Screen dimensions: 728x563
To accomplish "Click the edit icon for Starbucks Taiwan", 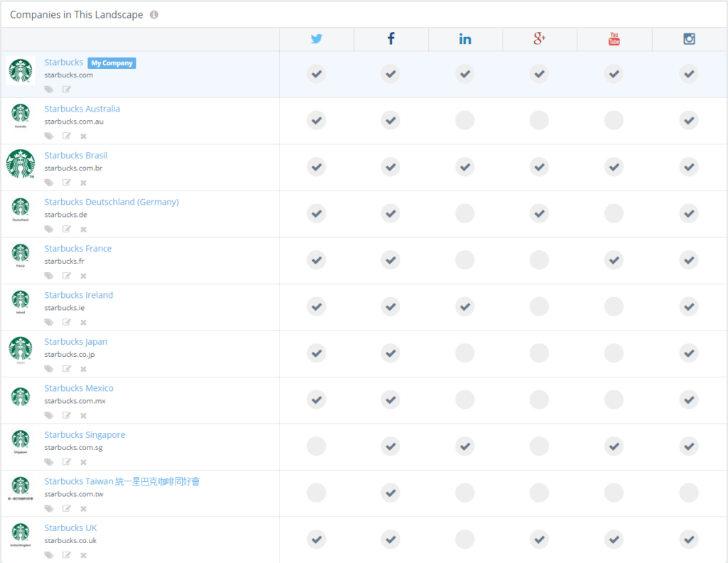I will (66, 508).
